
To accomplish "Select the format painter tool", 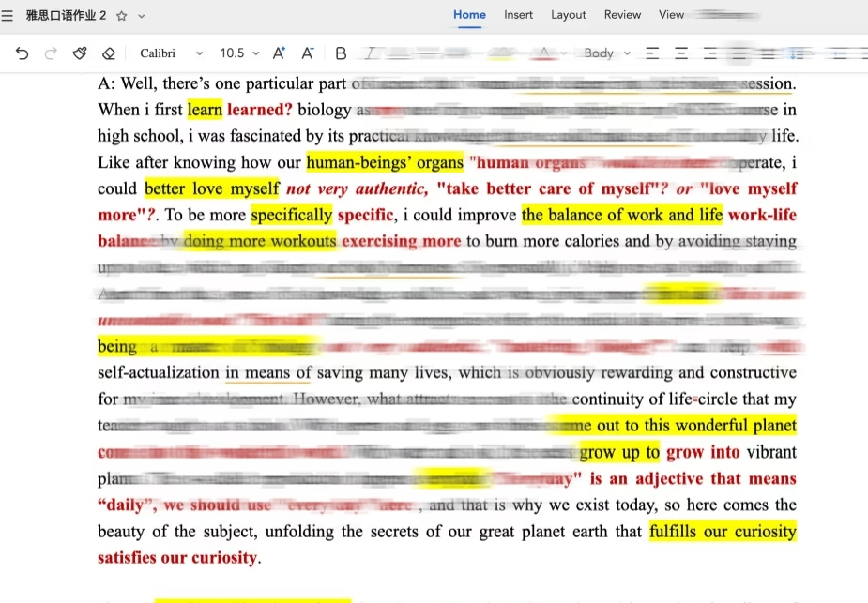I will pos(80,53).
